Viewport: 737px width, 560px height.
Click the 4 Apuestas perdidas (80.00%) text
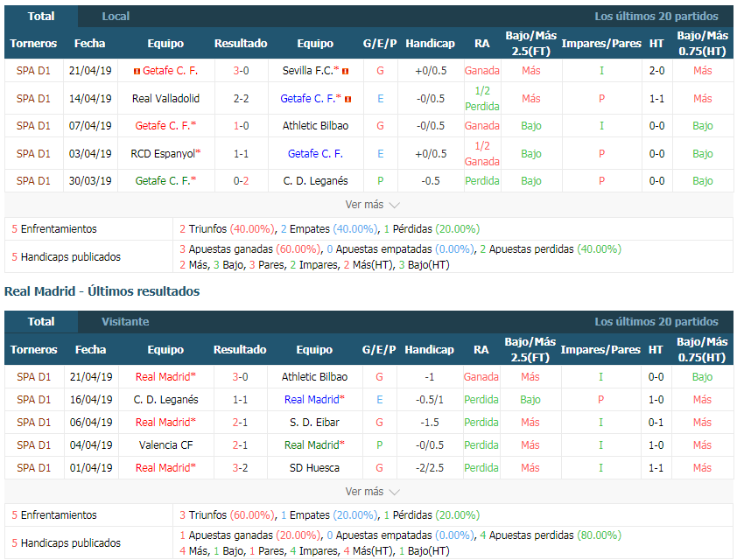(x=551, y=535)
